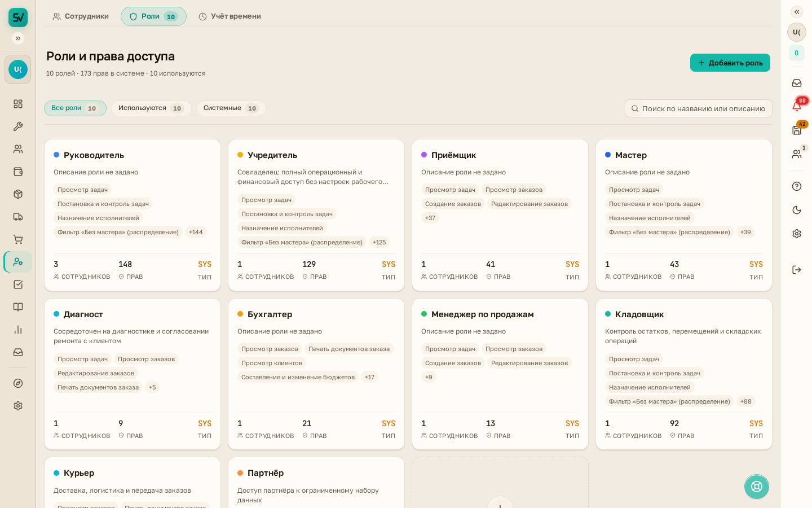Expand the +144 permissions in Руководитель card

tap(196, 232)
